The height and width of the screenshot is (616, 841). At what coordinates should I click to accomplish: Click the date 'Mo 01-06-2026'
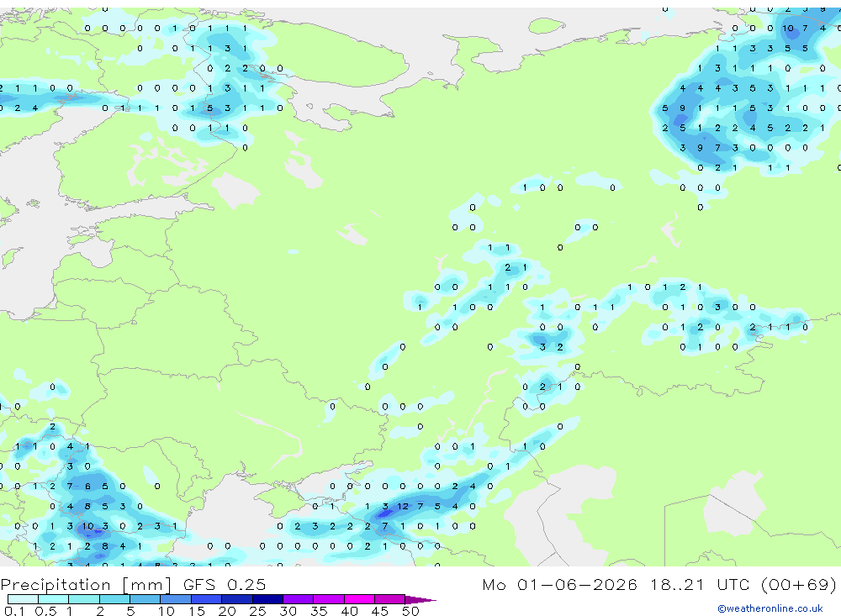tap(560, 584)
